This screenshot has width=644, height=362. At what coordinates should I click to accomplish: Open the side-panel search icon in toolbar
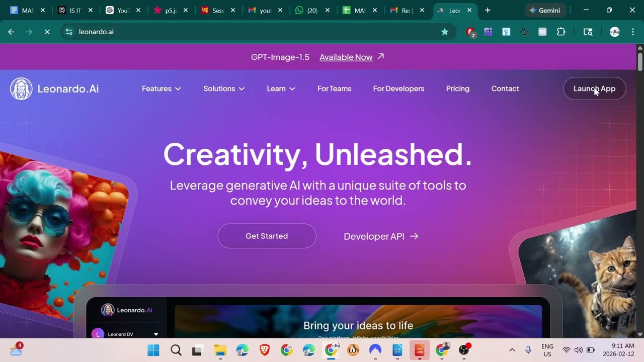tap(588, 32)
